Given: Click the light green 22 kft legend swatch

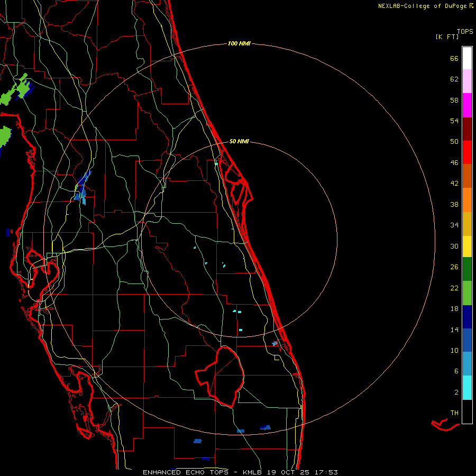Looking at the screenshot, I should click(x=467, y=293).
